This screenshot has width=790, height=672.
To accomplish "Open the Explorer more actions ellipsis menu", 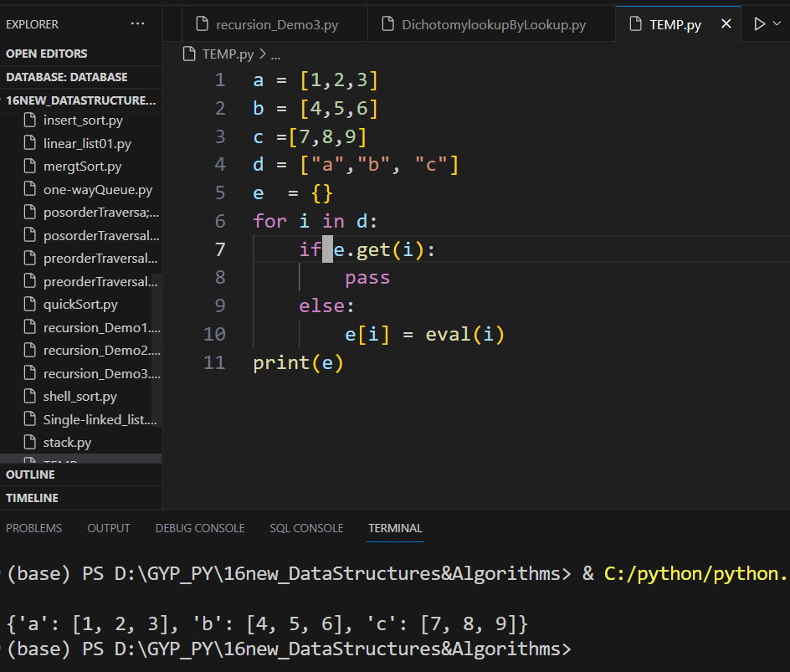I will [138, 24].
